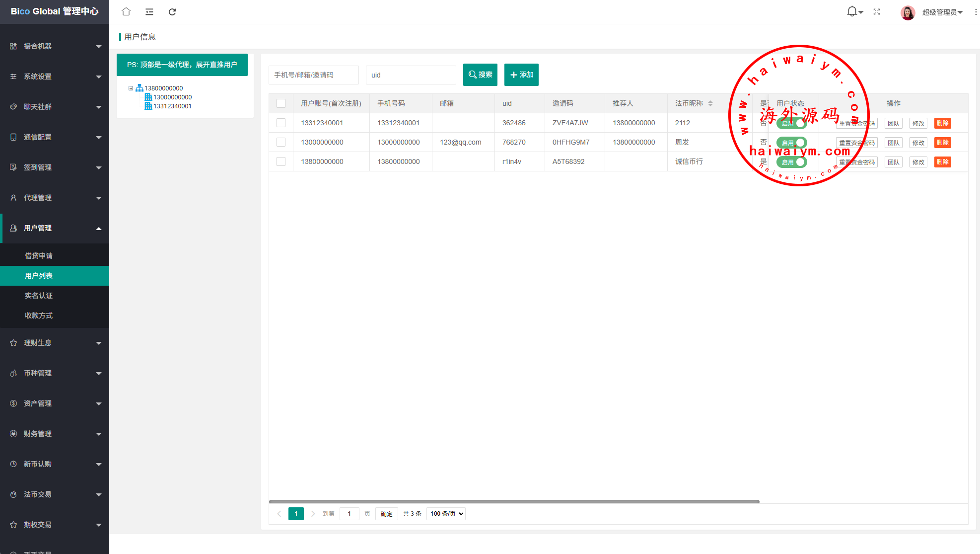Viewport: 980px width, 554px height.
Task: Click the uid search input field
Action: click(411, 75)
